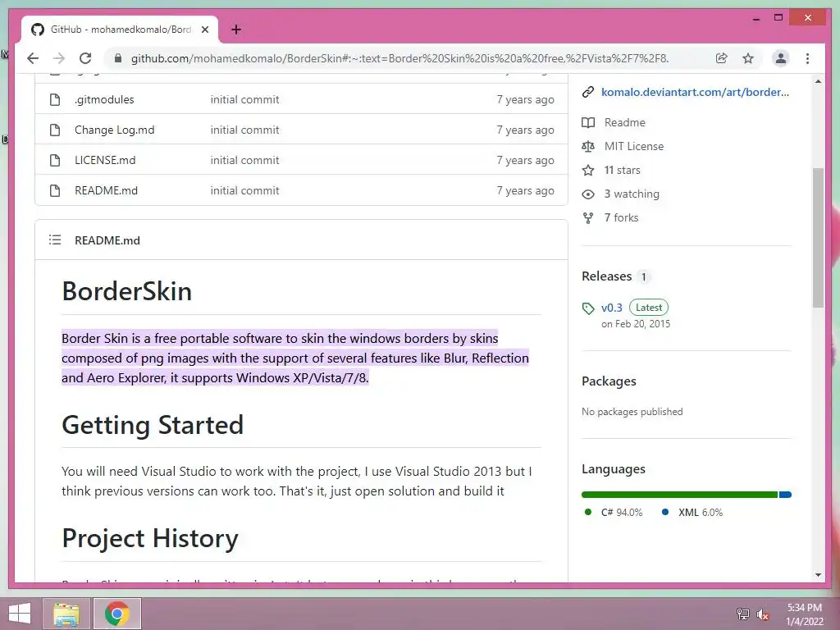Open a new tab with the plus button

[x=236, y=30]
